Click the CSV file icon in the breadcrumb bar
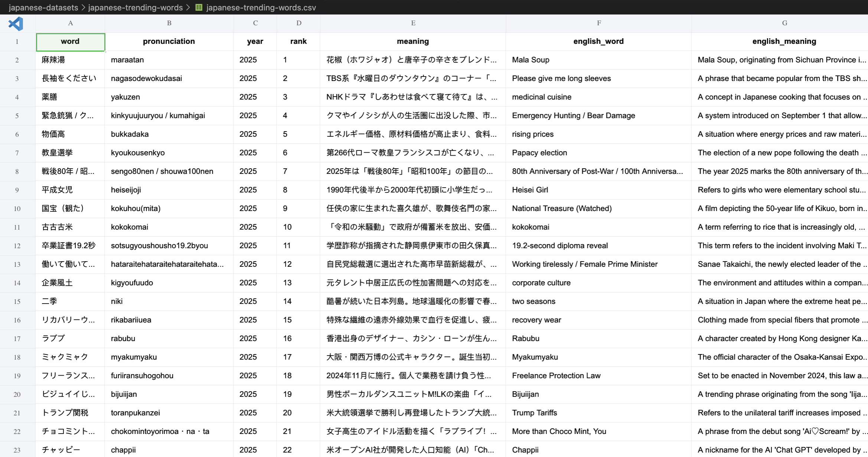 coord(198,7)
